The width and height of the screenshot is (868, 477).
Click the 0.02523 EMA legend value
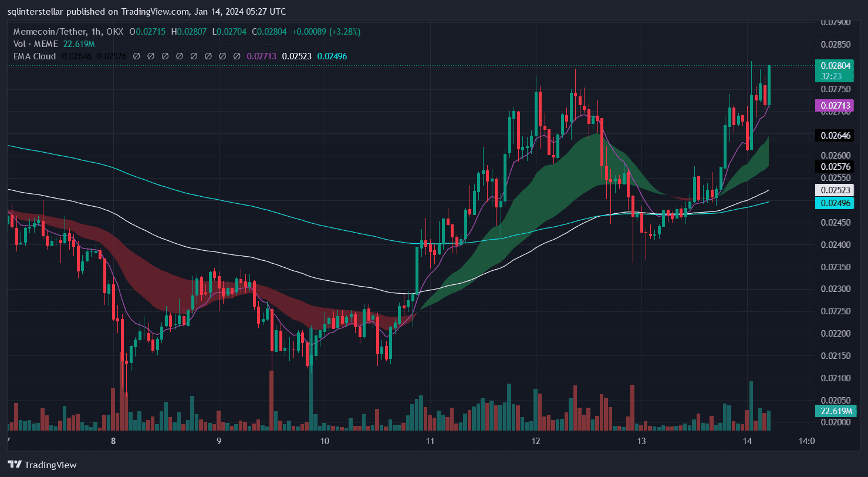[296, 56]
